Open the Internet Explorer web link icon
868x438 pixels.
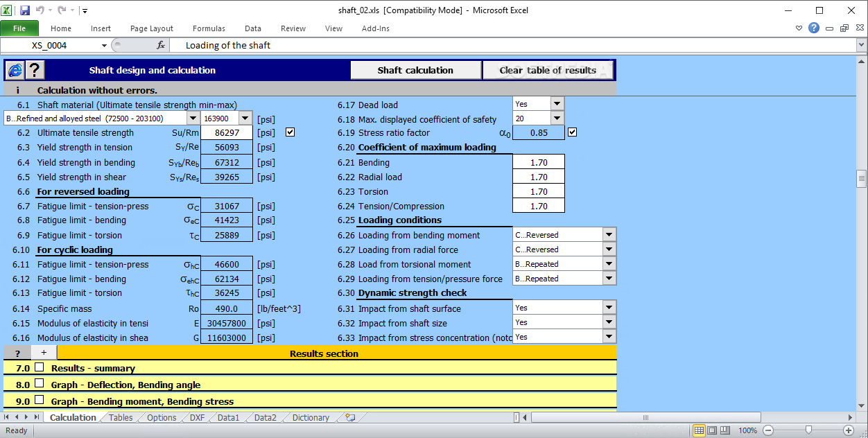(x=15, y=70)
